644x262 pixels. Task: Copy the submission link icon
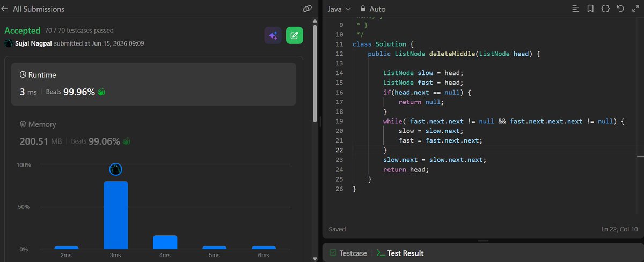tap(308, 9)
